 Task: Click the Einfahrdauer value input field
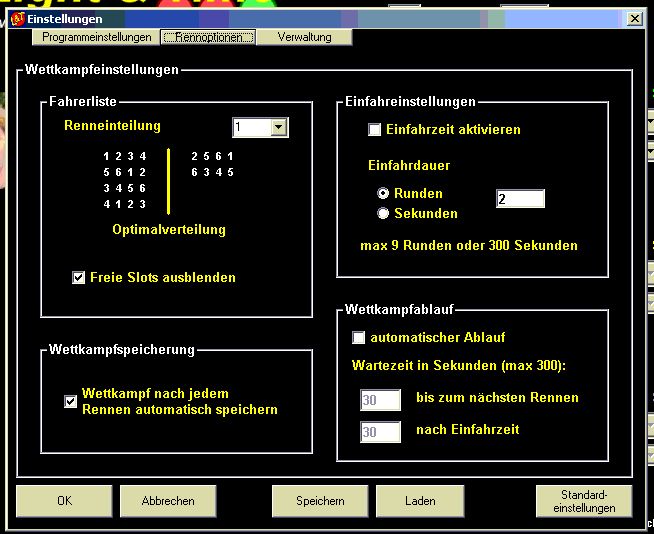click(x=520, y=199)
